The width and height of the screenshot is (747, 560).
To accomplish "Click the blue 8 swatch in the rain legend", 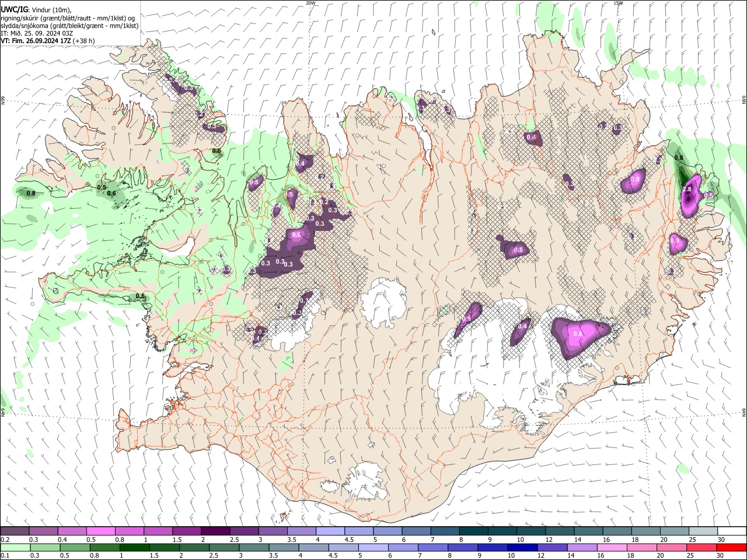I will (462, 547).
